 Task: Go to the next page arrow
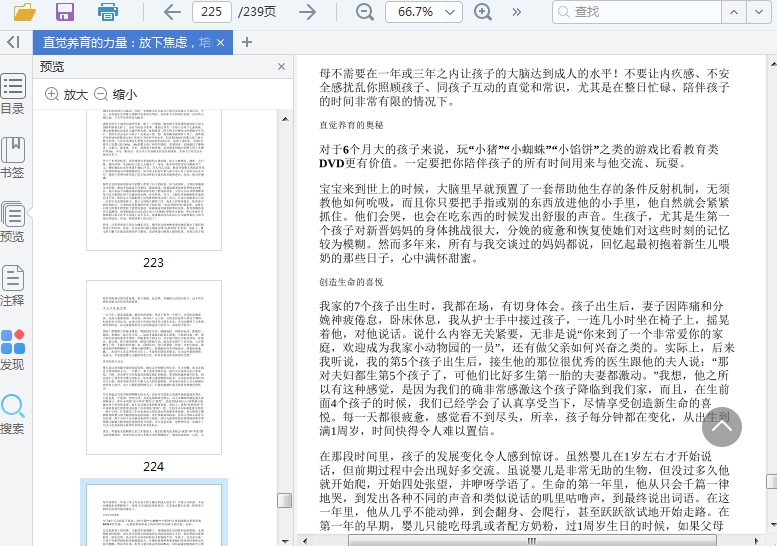pyautogui.click(x=308, y=12)
